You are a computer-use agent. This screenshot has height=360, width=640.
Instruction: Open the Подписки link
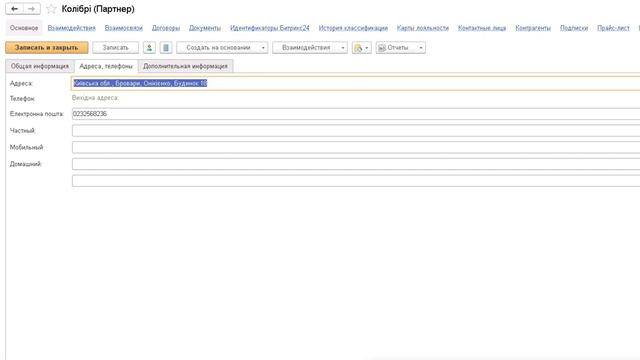[574, 28]
